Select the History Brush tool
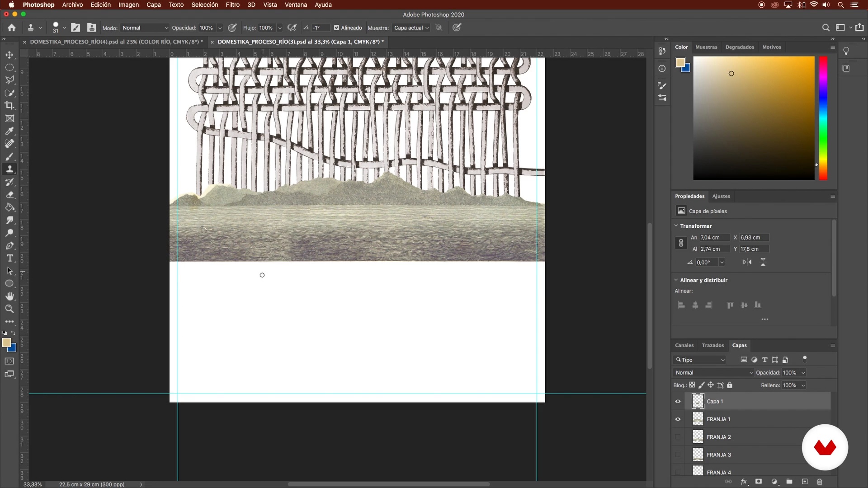The image size is (868, 488). pos(9,182)
